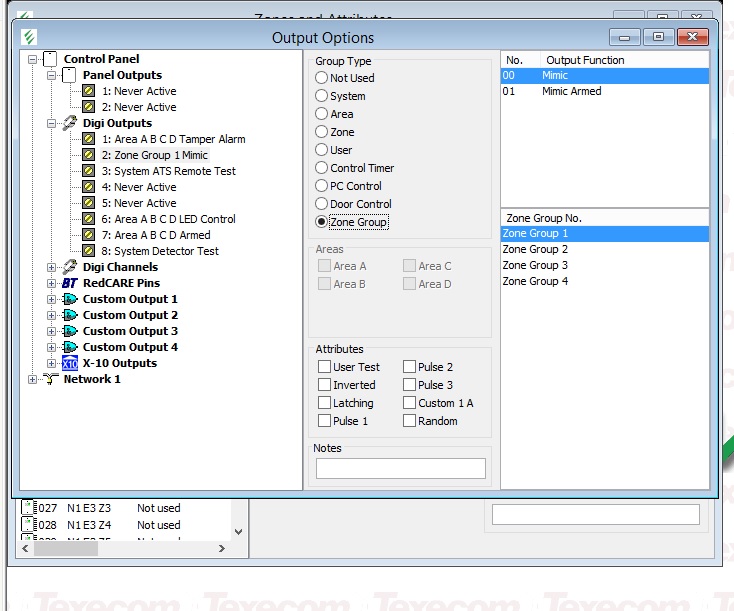The image size is (734, 611).
Task: Click icon beside Zone Group 1 Mimic output
Action: pyautogui.click(x=88, y=155)
